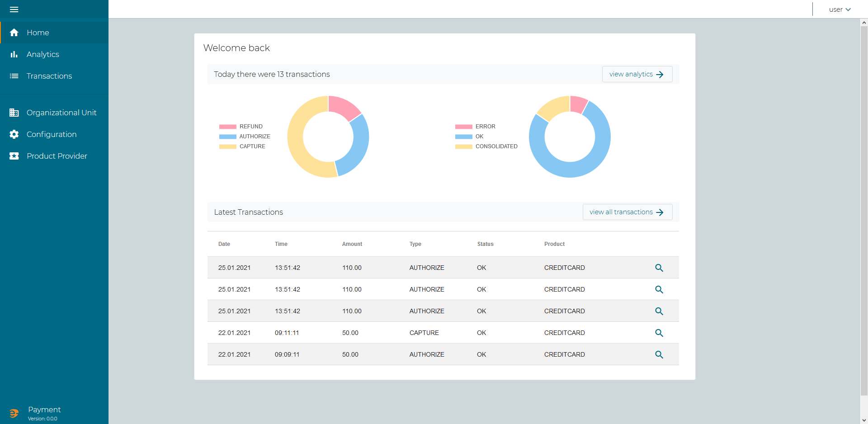Click the ERROR pink legend swatch
868x424 pixels.
463,127
